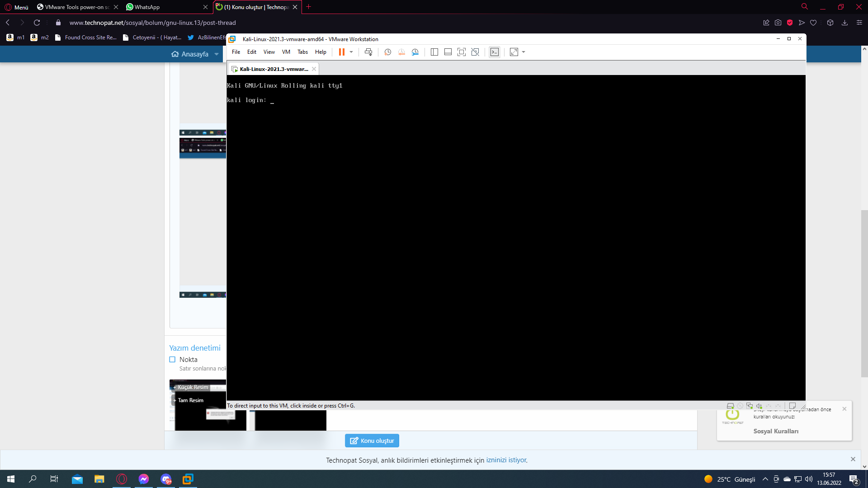
Task: Click Sosyal Kuralları in notification popup
Action: 776,431
